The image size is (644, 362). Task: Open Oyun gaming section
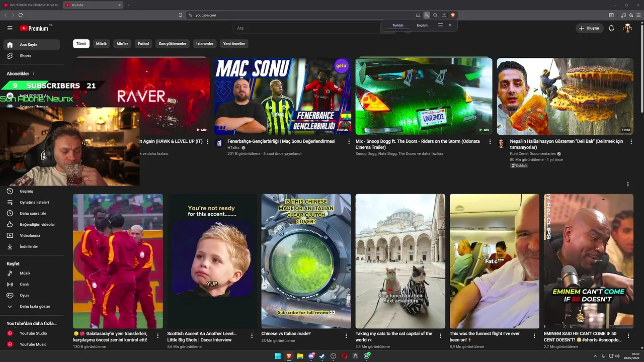click(x=31, y=295)
